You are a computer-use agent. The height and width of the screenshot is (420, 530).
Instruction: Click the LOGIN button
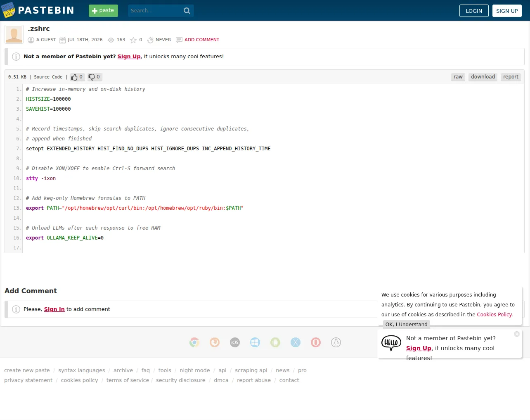pos(474,11)
